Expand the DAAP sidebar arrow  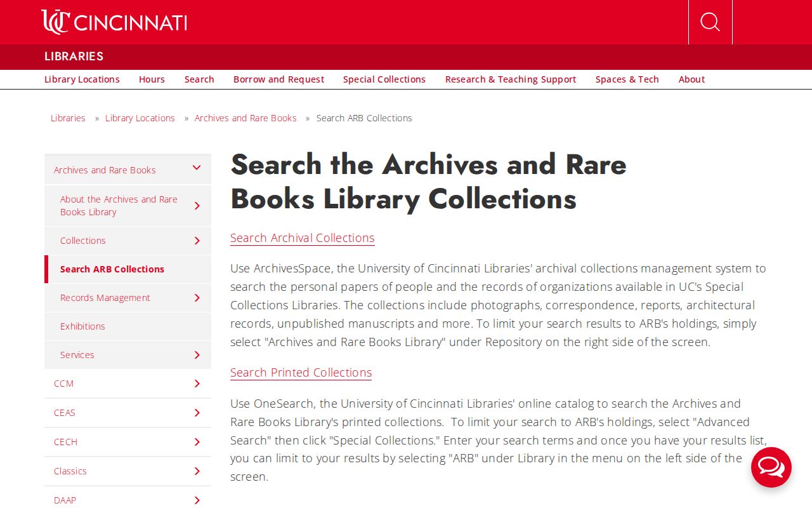(x=197, y=500)
